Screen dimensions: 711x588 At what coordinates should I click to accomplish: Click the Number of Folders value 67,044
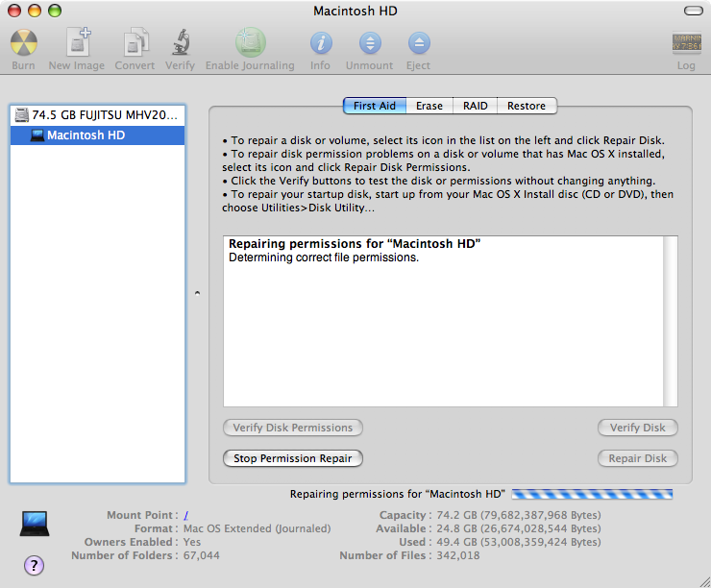(202, 555)
